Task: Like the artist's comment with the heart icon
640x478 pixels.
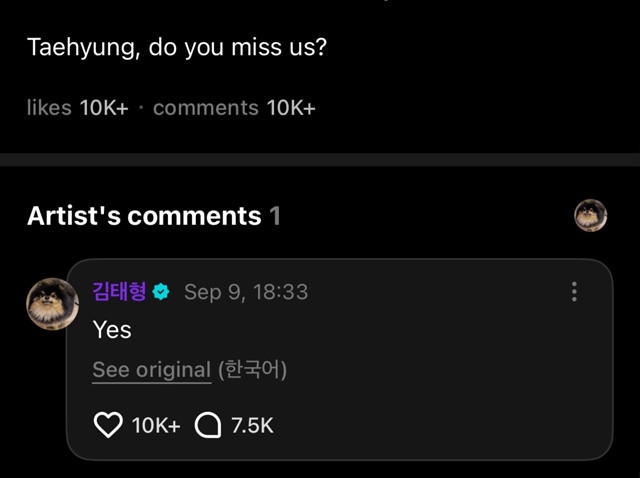Action: coord(107,425)
